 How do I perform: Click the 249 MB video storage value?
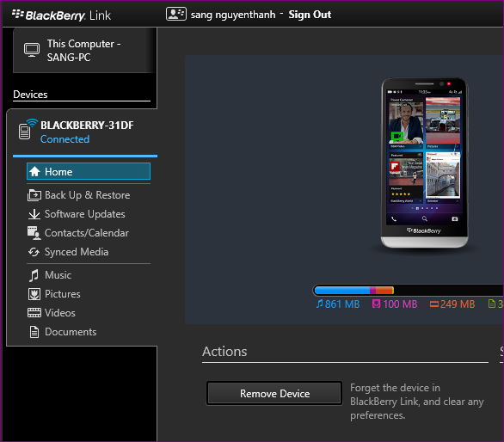pyautogui.click(x=458, y=304)
